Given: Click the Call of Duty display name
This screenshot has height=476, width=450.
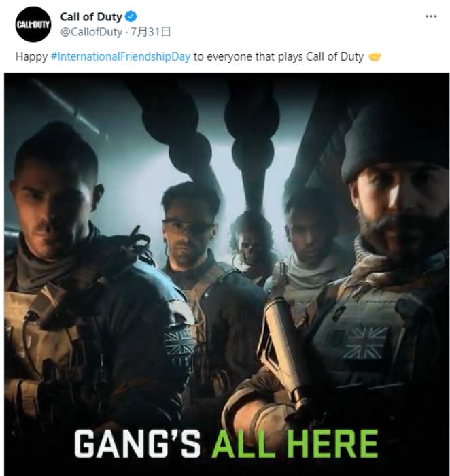Looking at the screenshot, I should (x=91, y=17).
